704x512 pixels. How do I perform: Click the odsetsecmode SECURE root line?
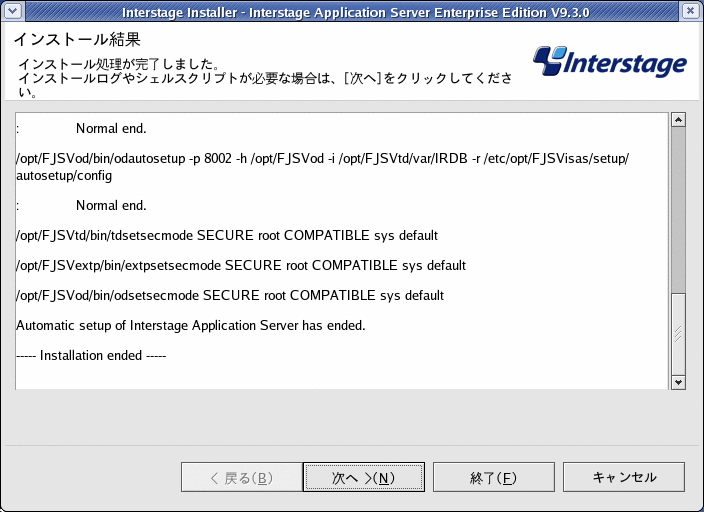pyautogui.click(x=230, y=296)
